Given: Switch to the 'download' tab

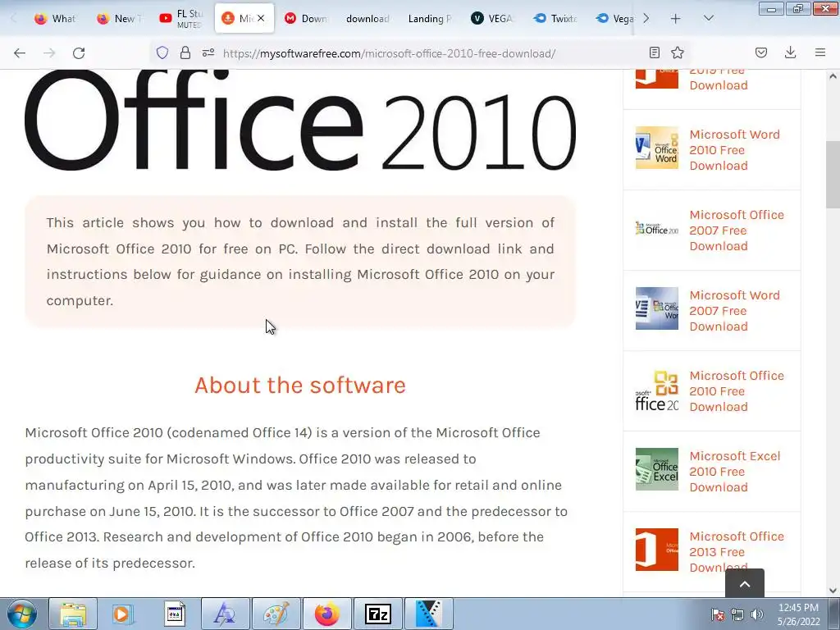Looking at the screenshot, I should point(368,18).
